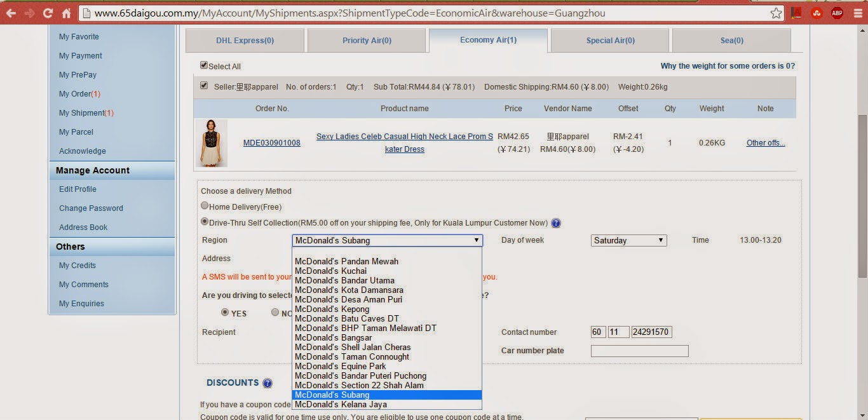Switch to the Special Air(0) tab
The height and width of the screenshot is (420, 868).
[x=610, y=41]
